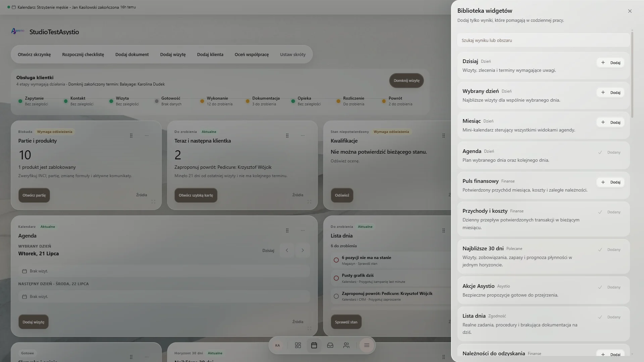
Task: Open more options of Partie i produkty card
Action: [147, 136]
